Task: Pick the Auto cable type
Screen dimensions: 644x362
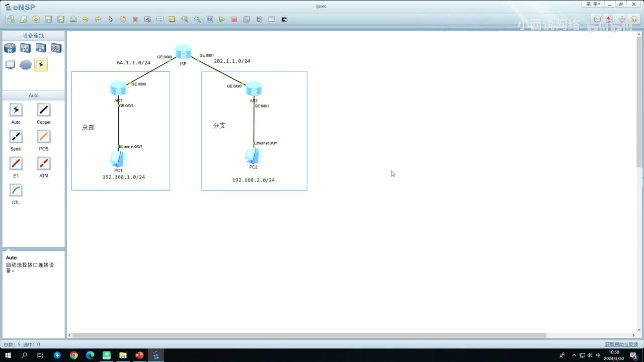Action: coord(16,110)
